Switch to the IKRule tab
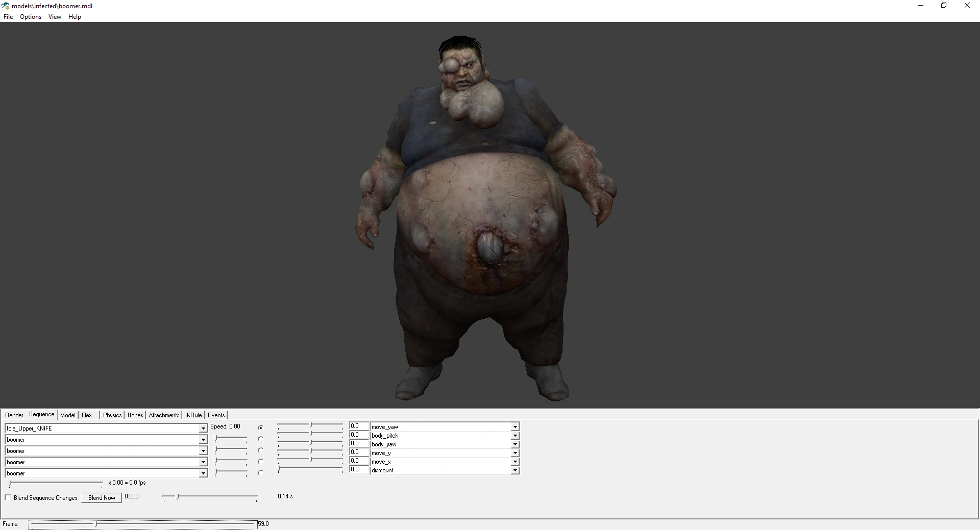Viewport: 980px width, 530px height. click(194, 415)
